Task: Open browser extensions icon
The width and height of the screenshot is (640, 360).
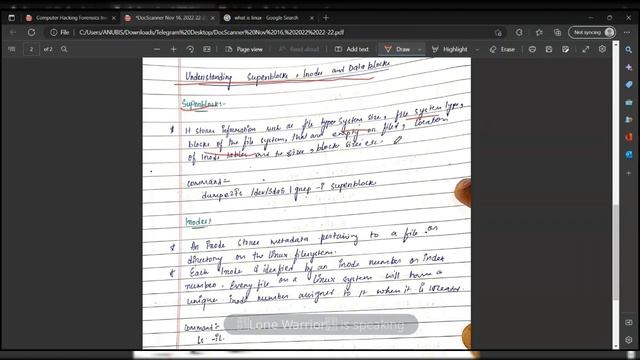Action: tap(519, 32)
